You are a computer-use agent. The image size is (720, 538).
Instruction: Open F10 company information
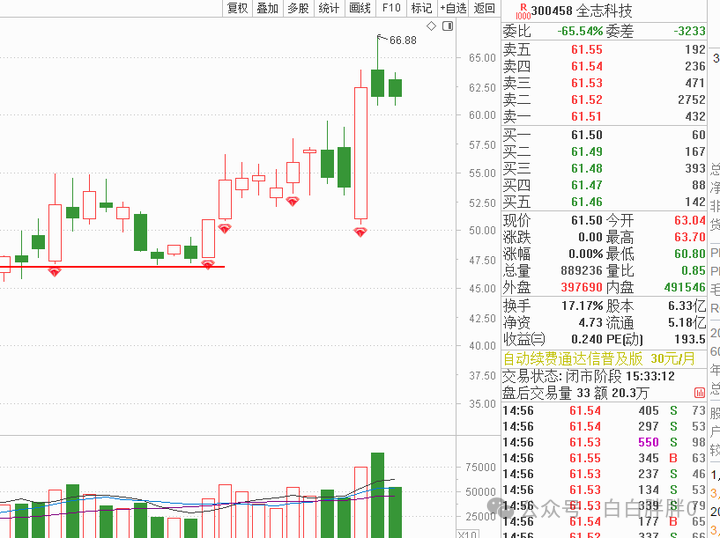click(391, 8)
